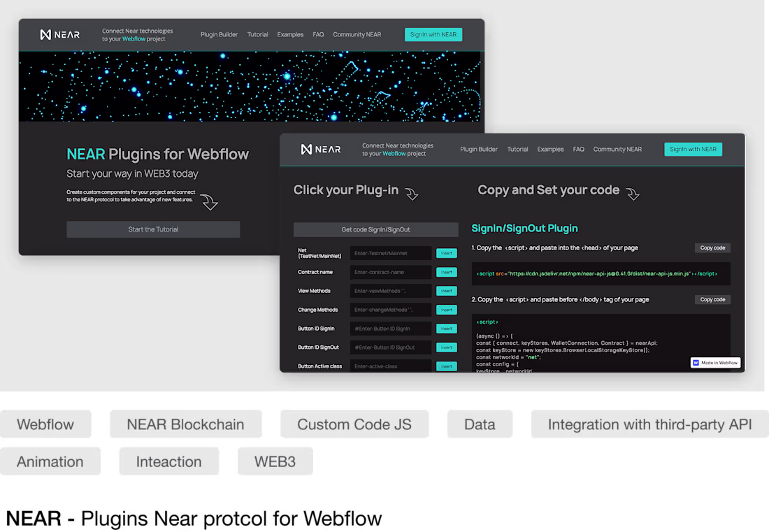Screen dimensions: 769x532
Task: Open FAQ in the front window nav
Action: pyautogui.click(x=579, y=150)
